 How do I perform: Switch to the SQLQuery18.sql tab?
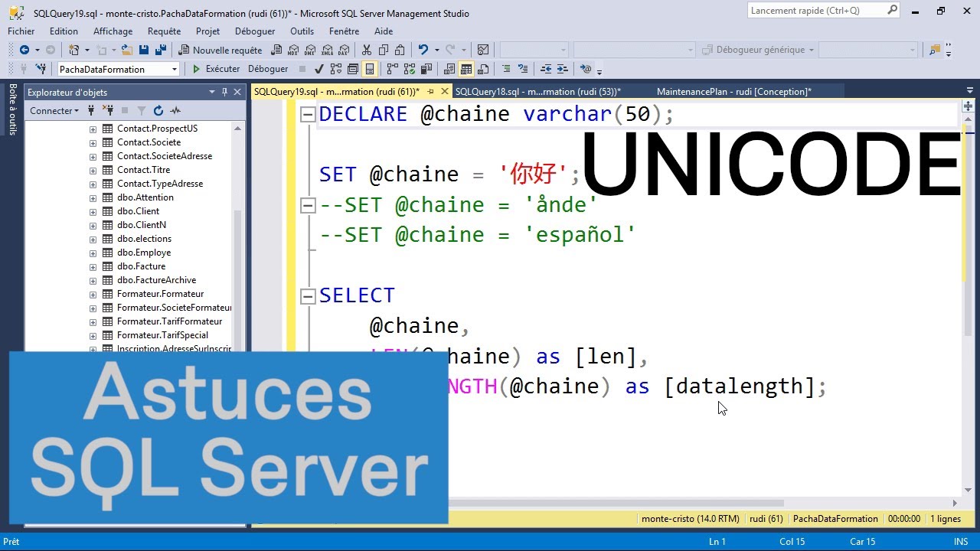tap(537, 92)
